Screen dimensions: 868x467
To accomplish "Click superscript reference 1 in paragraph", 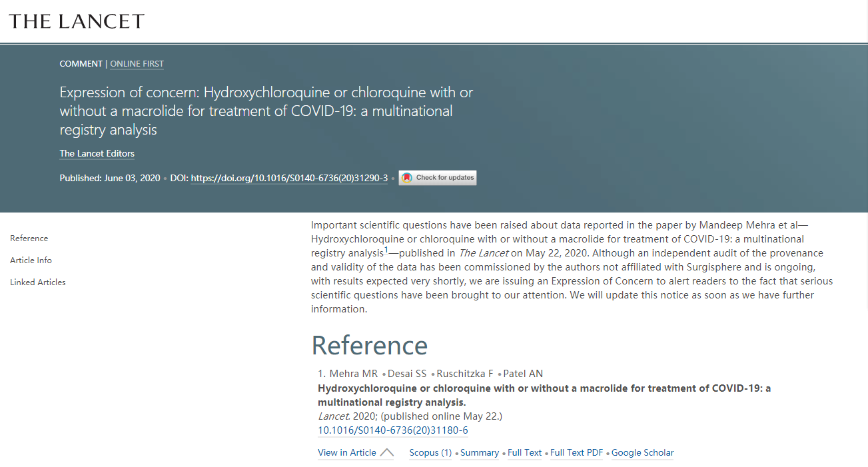I will pyautogui.click(x=386, y=250).
